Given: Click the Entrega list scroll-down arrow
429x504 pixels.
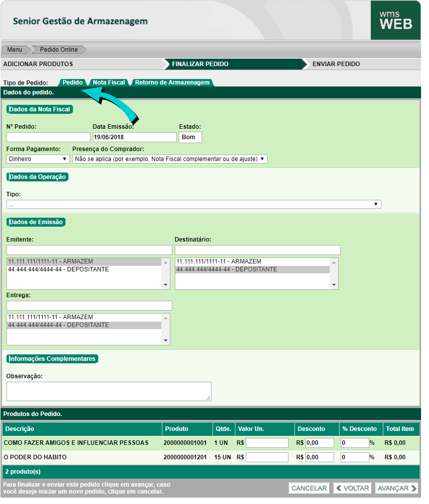Looking at the screenshot, I should (166, 340).
